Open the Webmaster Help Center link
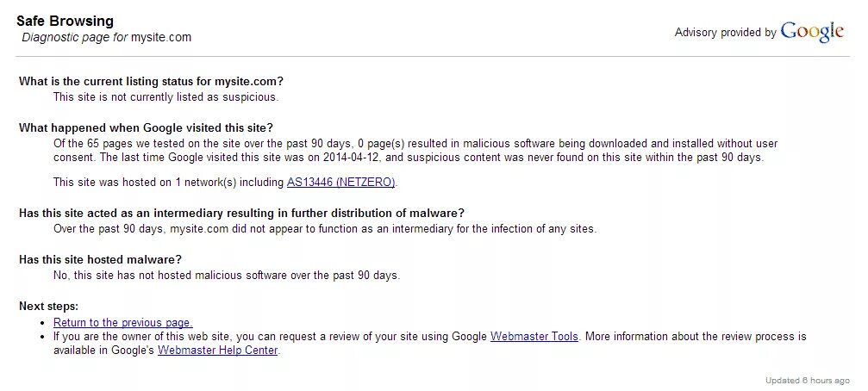This screenshot has width=868, height=391. [217, 350]
